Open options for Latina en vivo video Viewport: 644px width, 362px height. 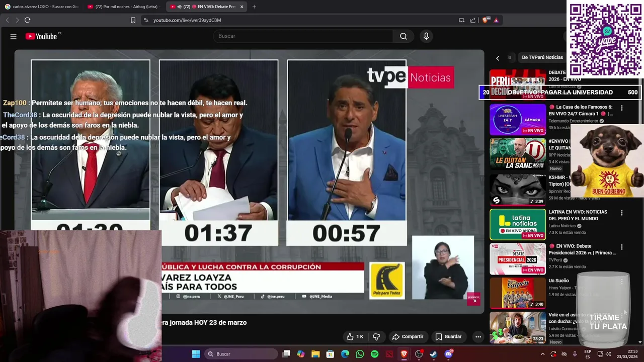621,213
